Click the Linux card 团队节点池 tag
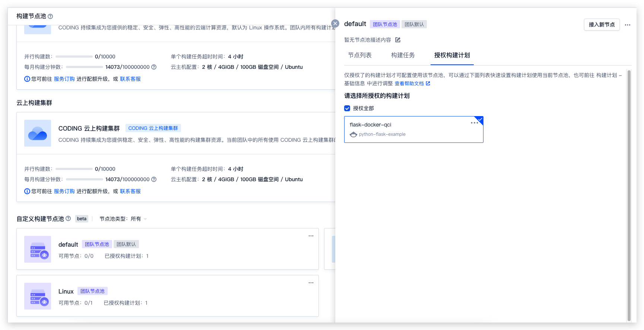Screen dimensions: 644x330 [92, 291]
